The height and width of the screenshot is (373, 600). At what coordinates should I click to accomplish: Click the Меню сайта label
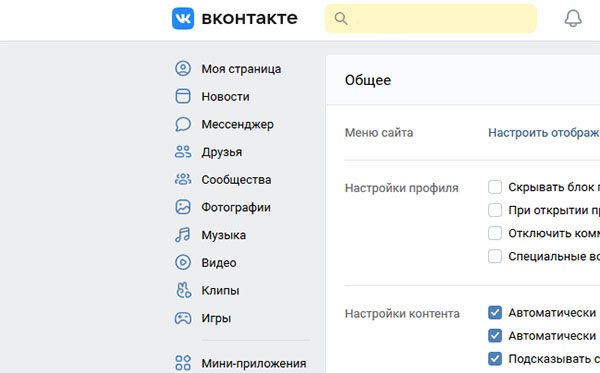tap(379, 133)
